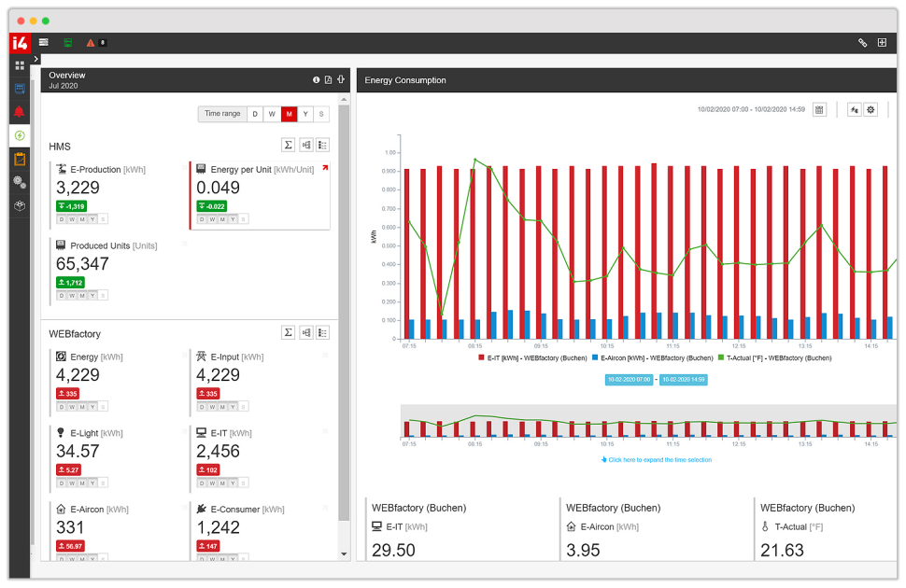Toggle the T-Actual series in chart legend
The height and width of the screenshot is (588, 906).
pyautogui.click(x=774, y=358)
